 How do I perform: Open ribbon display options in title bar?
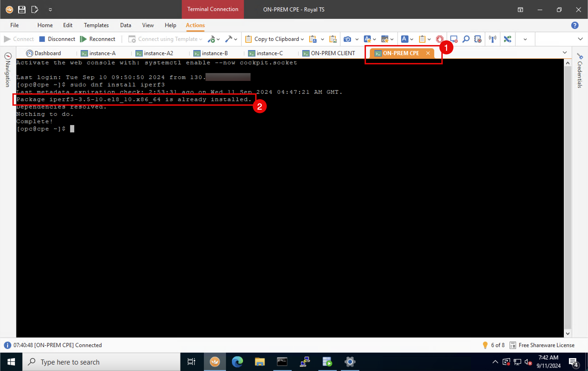click(x=520, y=9)
